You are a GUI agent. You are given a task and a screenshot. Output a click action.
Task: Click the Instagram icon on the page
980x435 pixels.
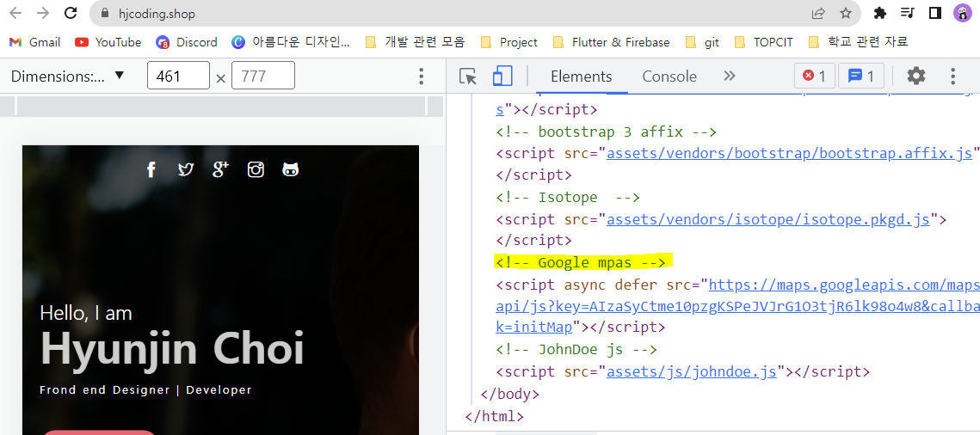(256, 169)
